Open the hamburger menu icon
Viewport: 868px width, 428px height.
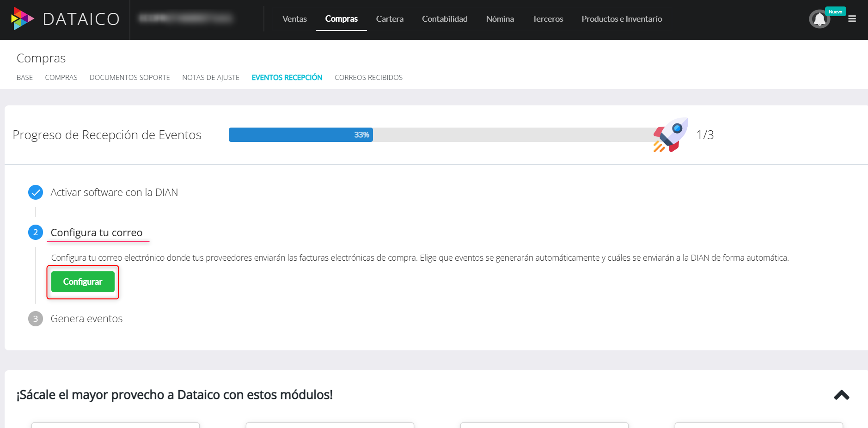pos(852,19)
